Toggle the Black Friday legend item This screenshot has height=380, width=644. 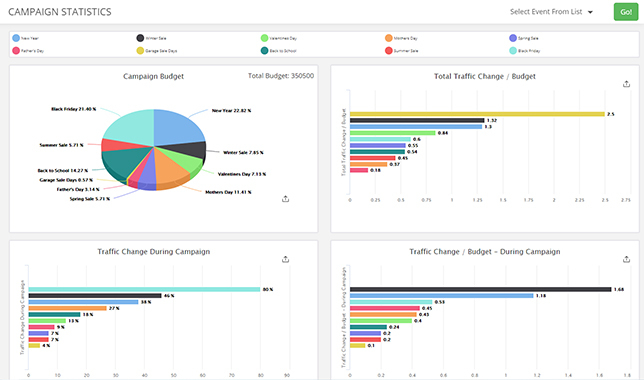click(x=525, y=51)
